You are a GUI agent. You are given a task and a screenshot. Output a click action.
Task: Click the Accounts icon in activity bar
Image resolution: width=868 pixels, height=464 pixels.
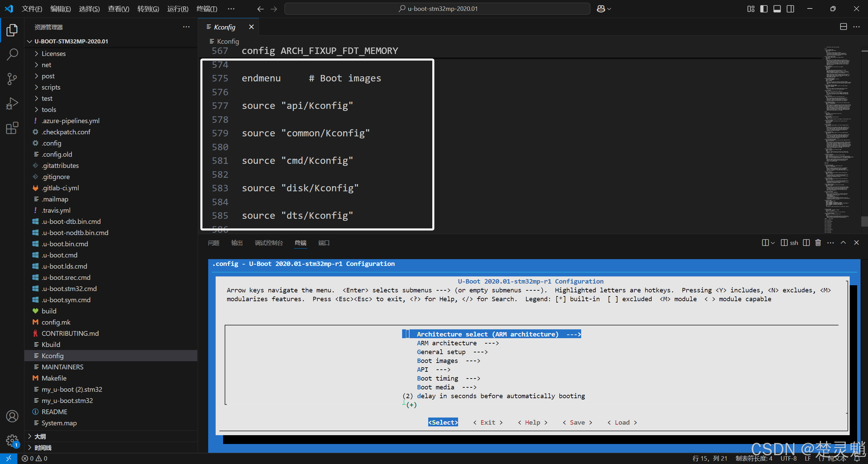pos(12,416)
